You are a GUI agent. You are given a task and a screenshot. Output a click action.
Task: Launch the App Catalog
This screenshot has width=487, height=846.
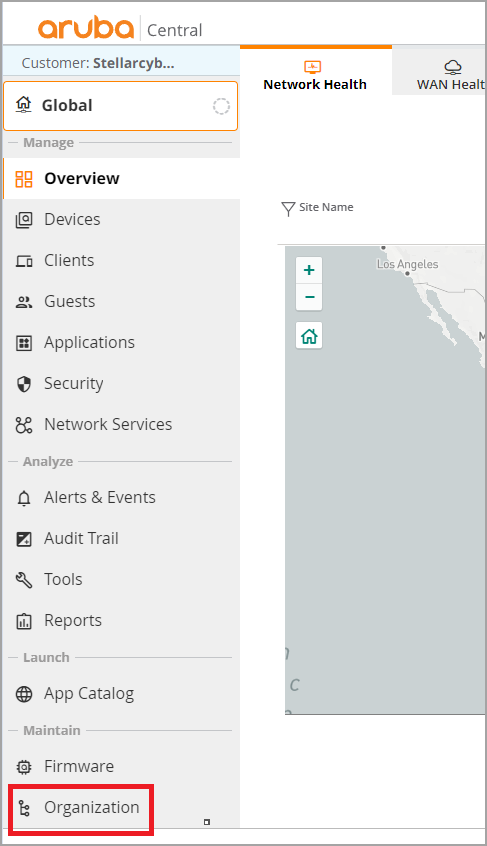pyautogui.click(x=121, y=694)
